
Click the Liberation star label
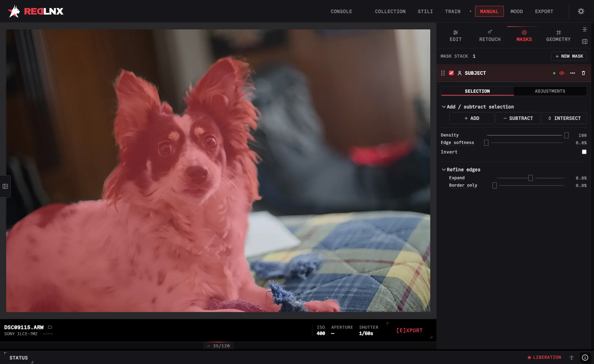(x=544, y=357)
